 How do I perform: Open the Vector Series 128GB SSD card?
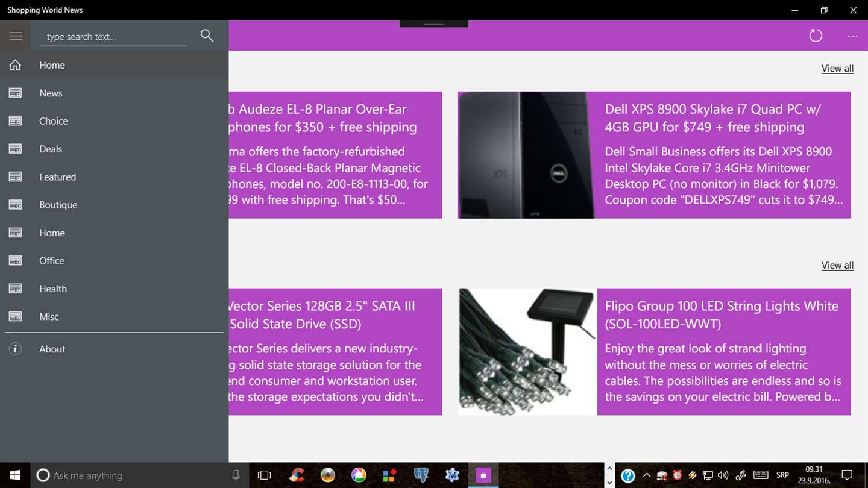pyautogui.click(x=335, y=352)
